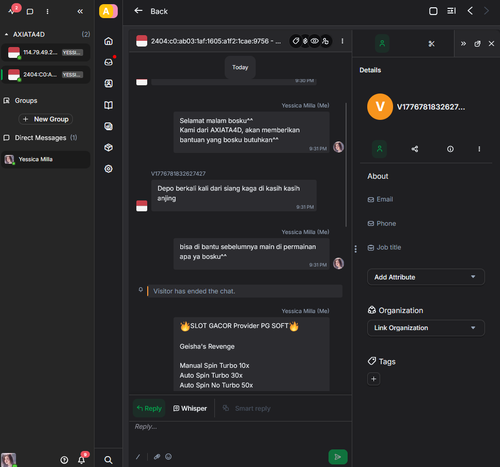Collapse the AXIATA4D property list
Viewport: 500px width, 467px height.
(6, 34)
